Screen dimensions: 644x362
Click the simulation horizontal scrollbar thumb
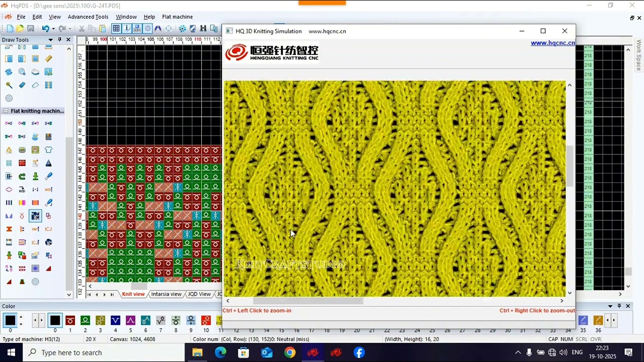pyautogui.click(x=308, y=301)
